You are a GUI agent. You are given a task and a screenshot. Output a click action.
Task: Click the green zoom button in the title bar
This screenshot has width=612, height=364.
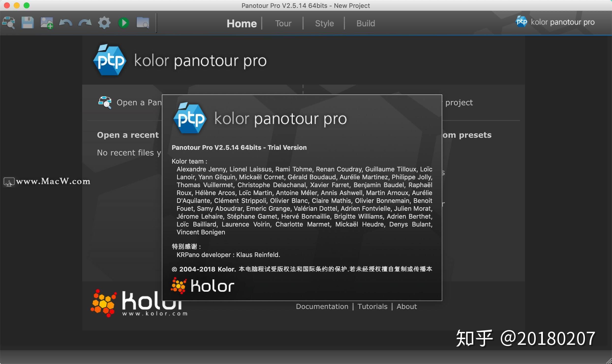tap(27, 5)
